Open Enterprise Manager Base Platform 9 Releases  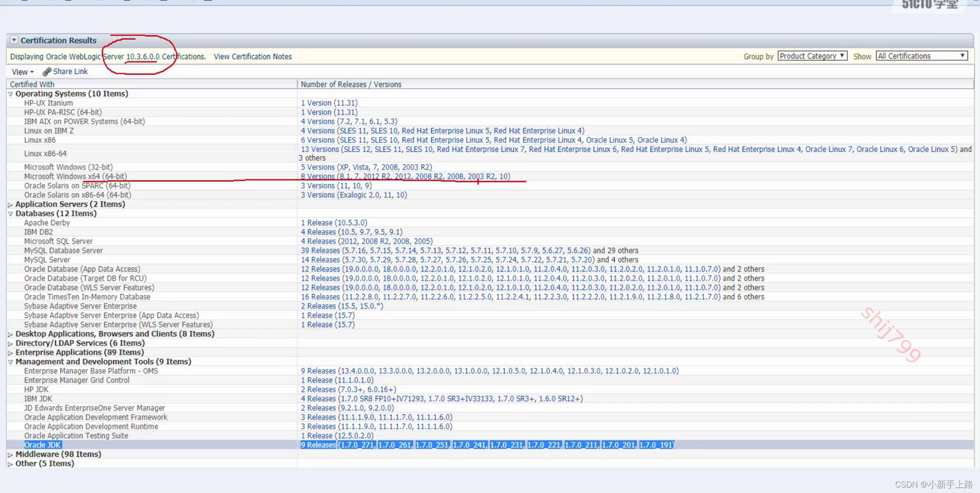pos(490,371)
